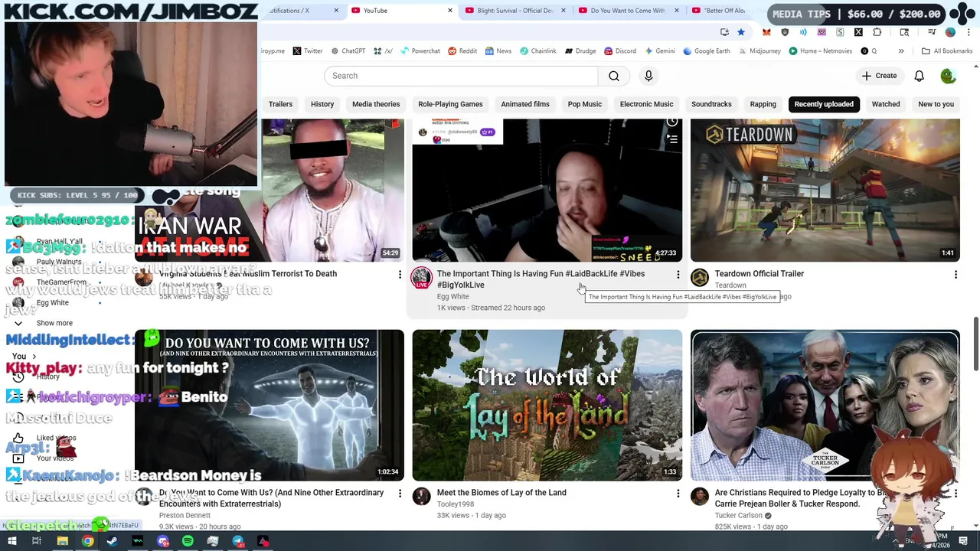Open the Chainlink bookmark

click(x=538, y=51)
